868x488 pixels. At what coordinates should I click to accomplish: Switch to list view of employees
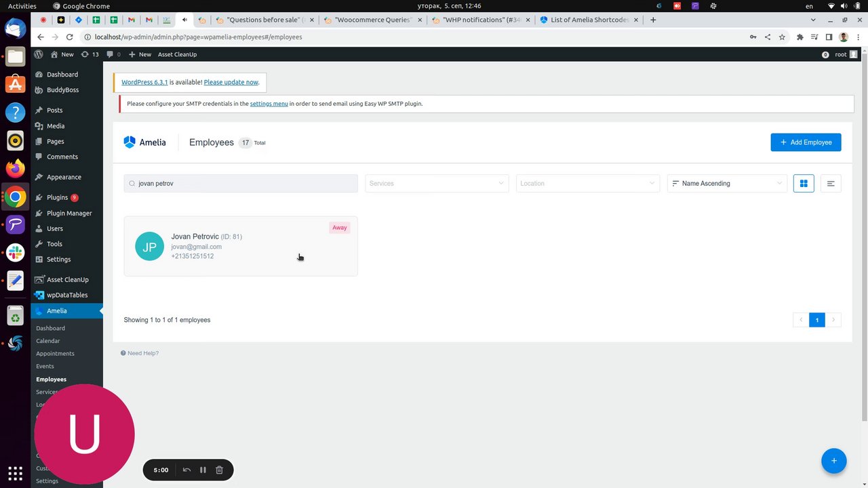tap(831, 183)
